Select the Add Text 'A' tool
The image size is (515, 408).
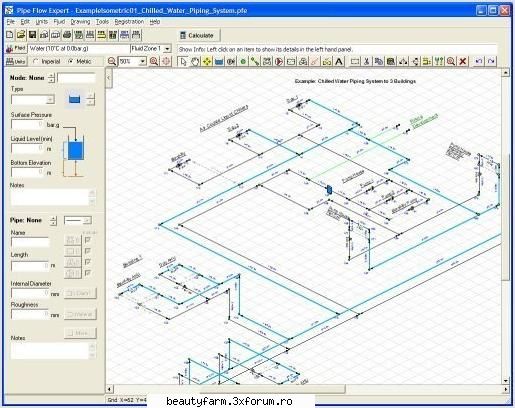[339, 61]
